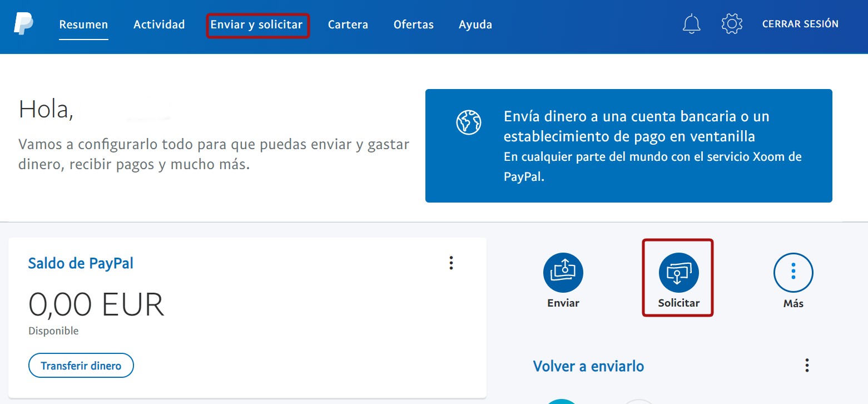Click the PayPal logo
Viewport: 868px width, 404px height.
pyautogui.click(x=24, y=24)
